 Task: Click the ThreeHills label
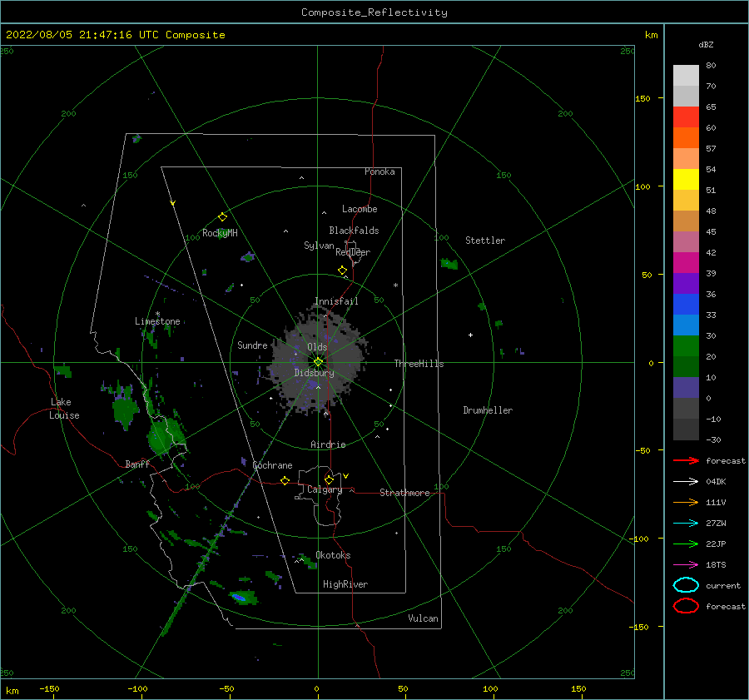[x=419, y=364]
